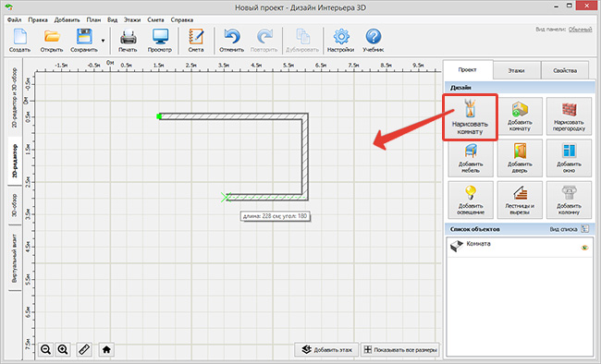The height and width of the screenshot is (364, 601).
Task: Open the План menu
Action: 93,19
